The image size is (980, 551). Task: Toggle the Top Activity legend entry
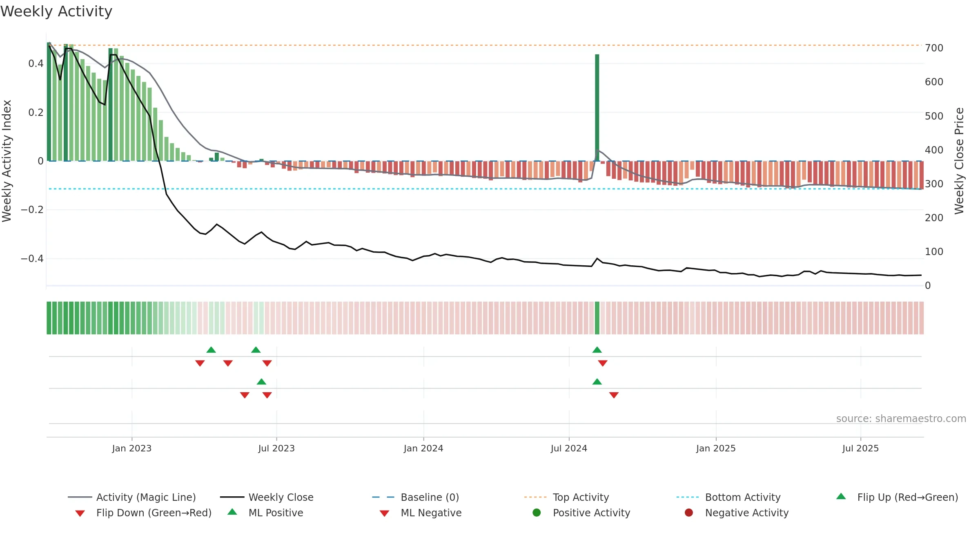(566, 497)
